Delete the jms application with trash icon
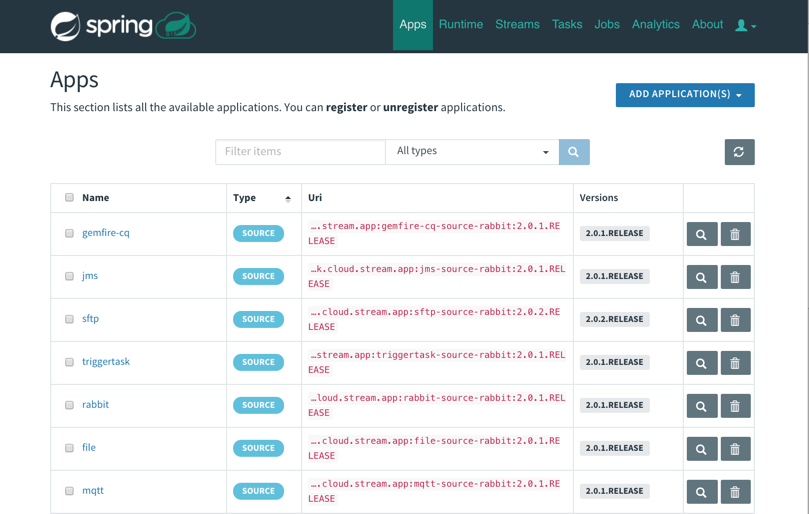The image size is (809, 514). point(735,277)
